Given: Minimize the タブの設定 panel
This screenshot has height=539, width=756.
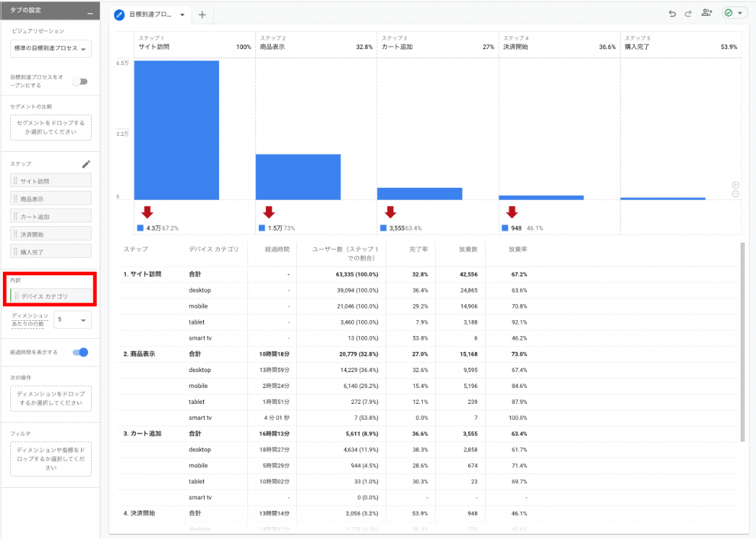Looking at the screenshot, I should (x=90, y=14).
